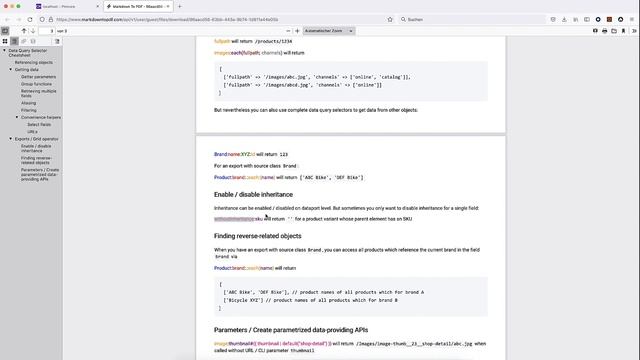Close the localhost Pimcore tab
Image resolution: width=640 pixels, height=360 pixels.
[97, 7]
